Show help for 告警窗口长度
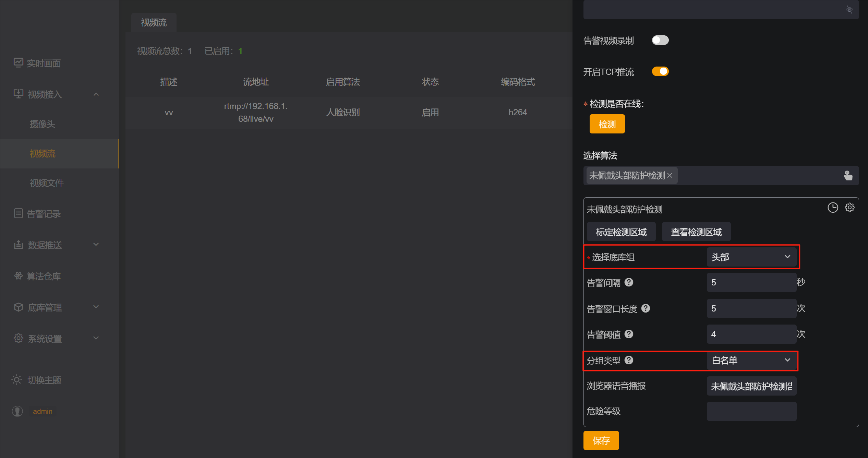This screenshot has width=868, height=458. [x=646, y=308]
